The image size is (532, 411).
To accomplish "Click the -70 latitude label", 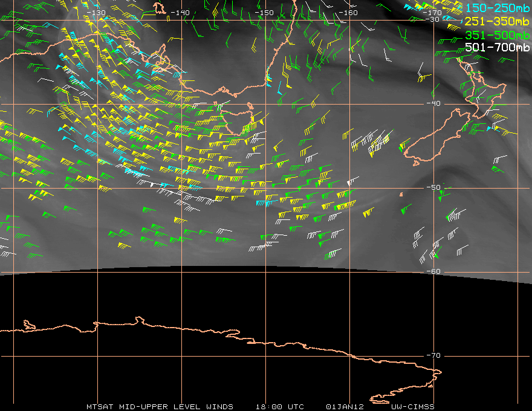I will (x=433, y=355).
